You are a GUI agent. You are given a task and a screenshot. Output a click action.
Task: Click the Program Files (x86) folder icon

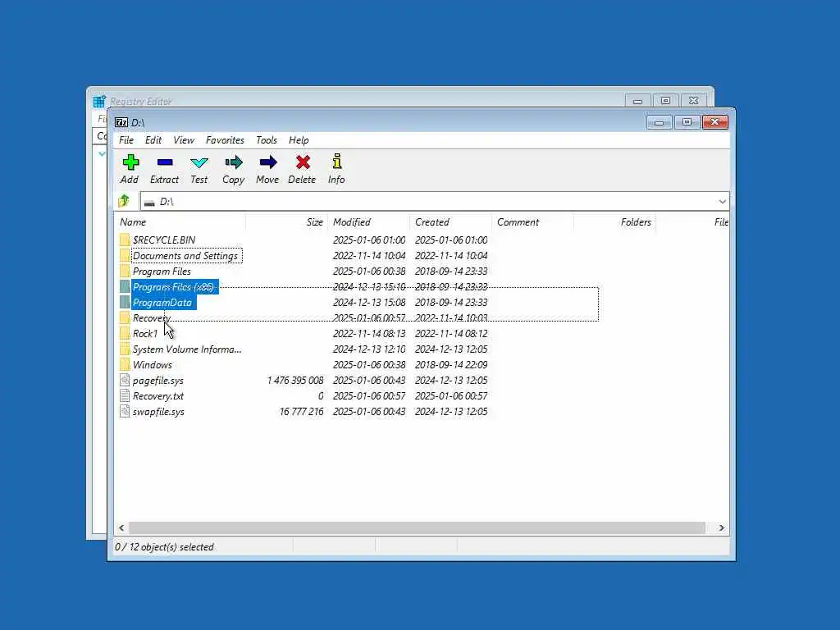(125, 286)
